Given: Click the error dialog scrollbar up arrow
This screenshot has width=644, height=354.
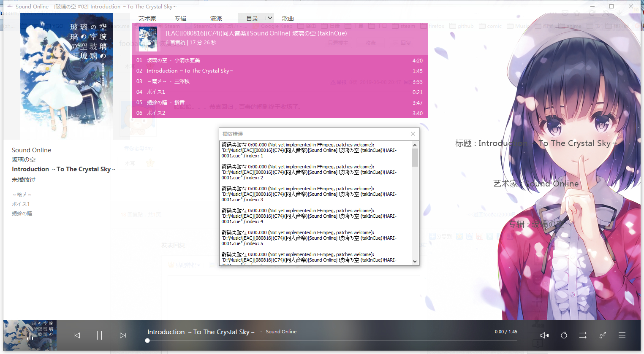Looking at the screenshot, I should click(415, 145).
